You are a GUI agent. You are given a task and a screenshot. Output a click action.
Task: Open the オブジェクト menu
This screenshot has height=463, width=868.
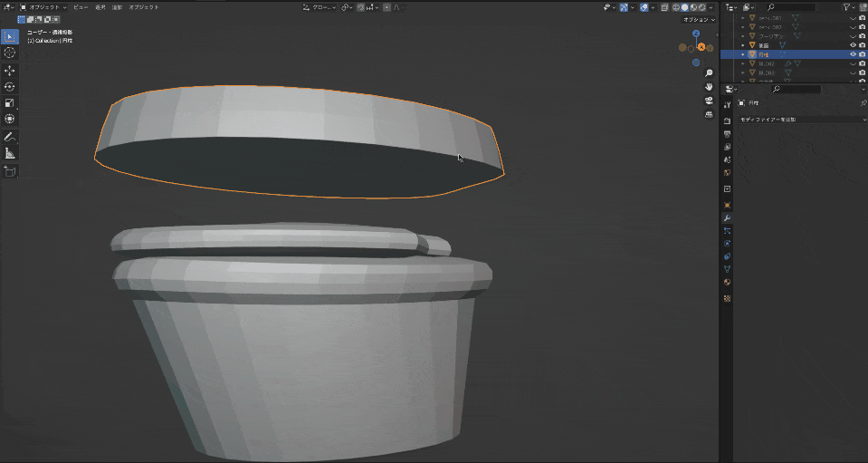tap(144, 7)
